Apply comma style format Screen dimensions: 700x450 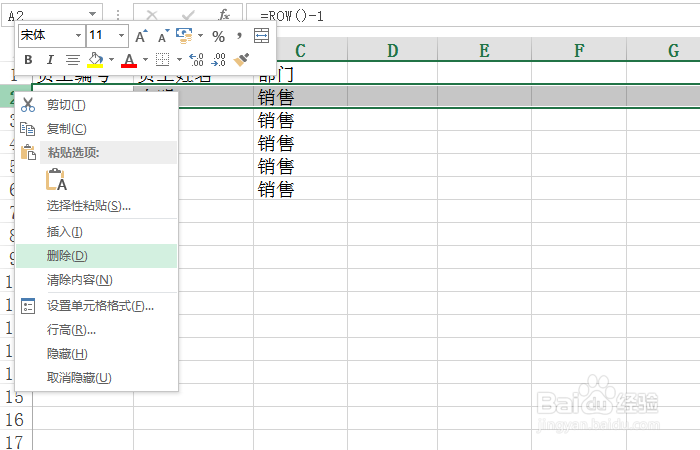tap(240, 36)
